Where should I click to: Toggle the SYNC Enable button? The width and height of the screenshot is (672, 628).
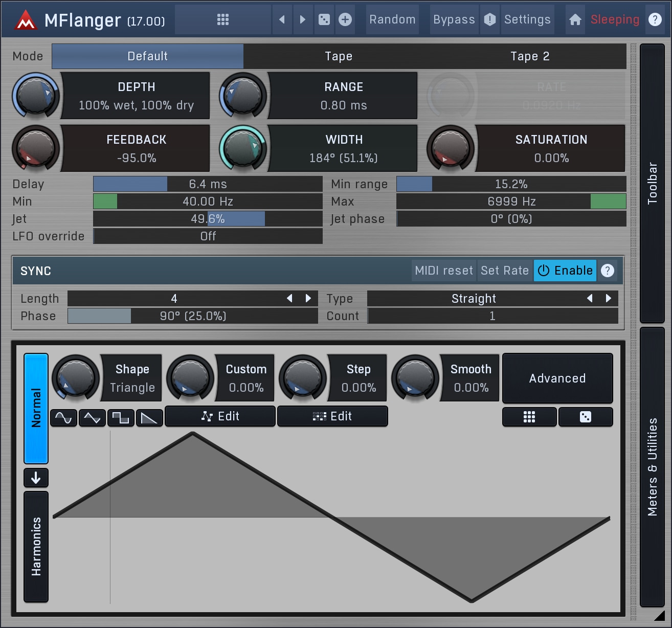(565, 271)
